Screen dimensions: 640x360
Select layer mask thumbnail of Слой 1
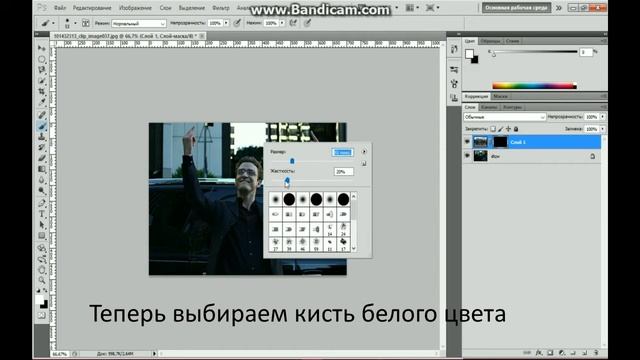500,142
